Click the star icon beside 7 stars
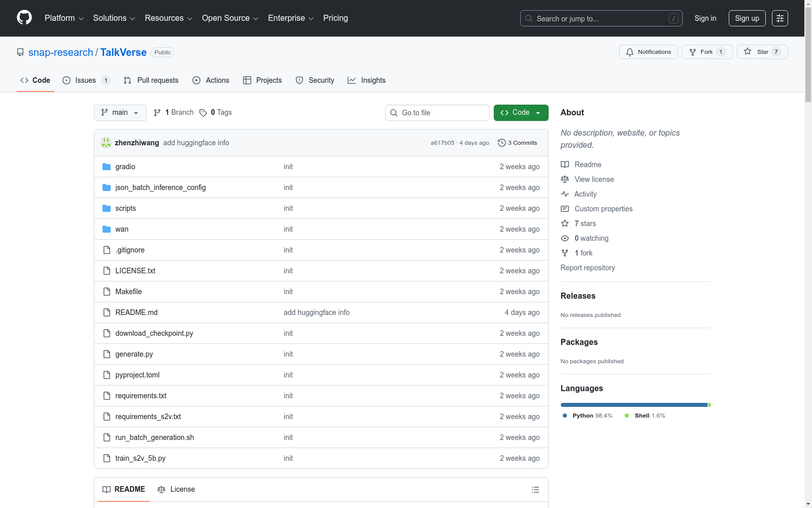 tap(565, 224)
